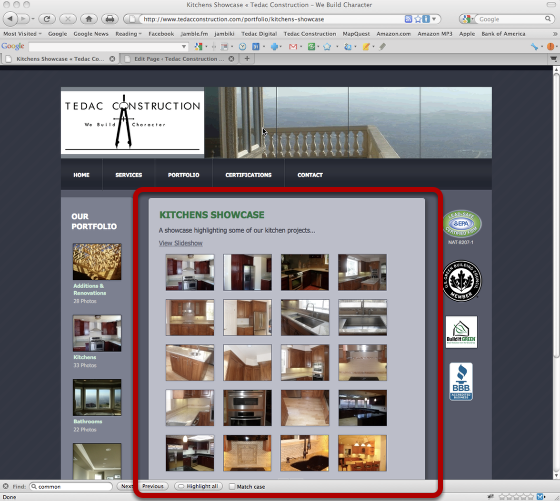Expand the Most Visited bookmarks dropdown
Viewport: 560px width, 501px height.
(x=22, y=34)
